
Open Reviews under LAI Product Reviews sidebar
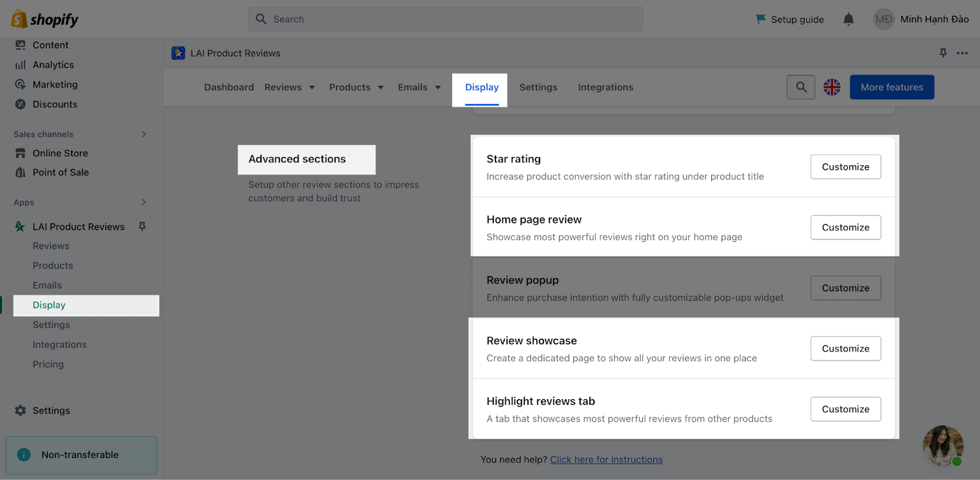[51, 246]
